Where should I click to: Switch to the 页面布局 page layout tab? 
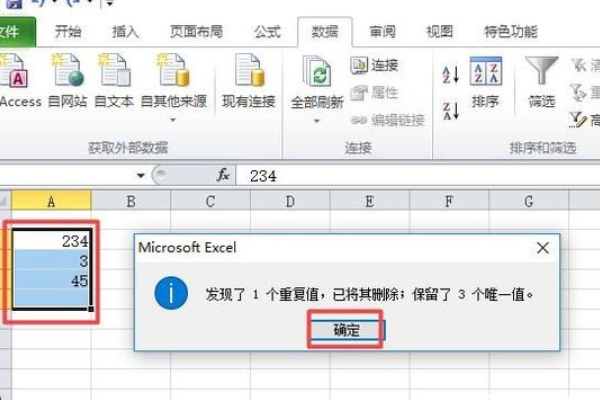pos(196,32)
